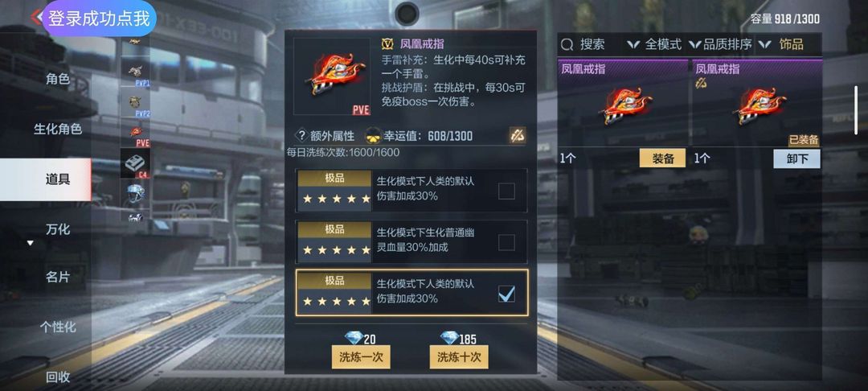Image resolution: width=868 pixels, height=391 pixels.
Task: Check the first 伤害加成30% attribute checkbox
Action: tap(506, 191)
